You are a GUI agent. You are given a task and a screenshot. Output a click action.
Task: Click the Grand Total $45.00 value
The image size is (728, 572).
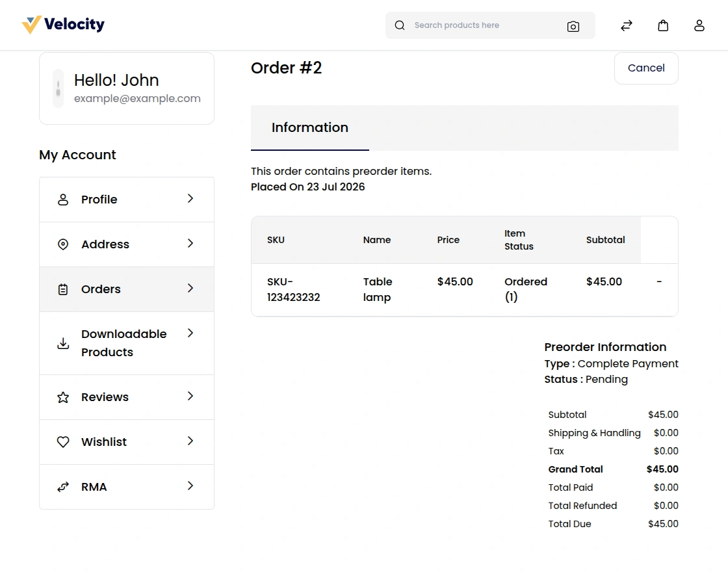click(x=662, y=469)
